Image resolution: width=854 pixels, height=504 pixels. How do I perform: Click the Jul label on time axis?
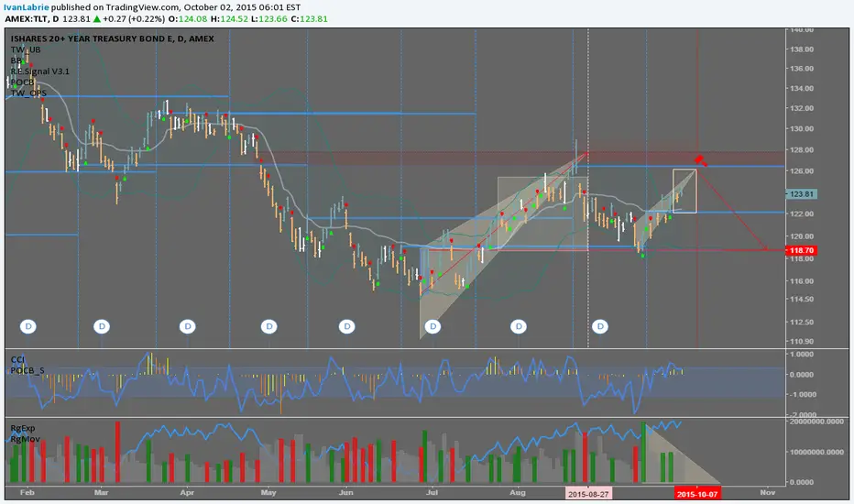[x=432, y=493]
